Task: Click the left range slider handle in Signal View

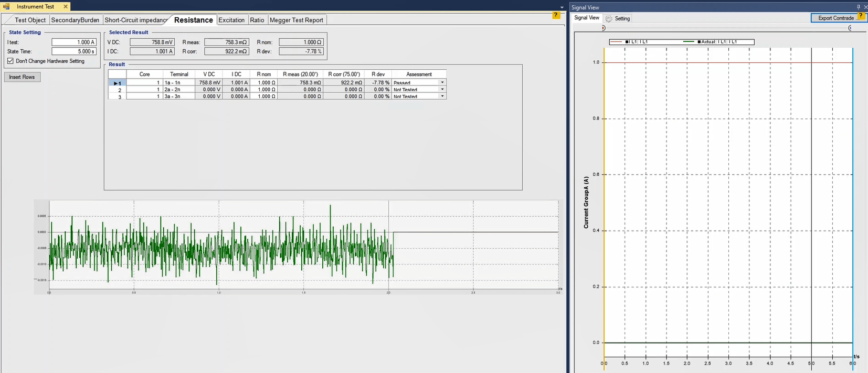Action: (x=604, y=28)
